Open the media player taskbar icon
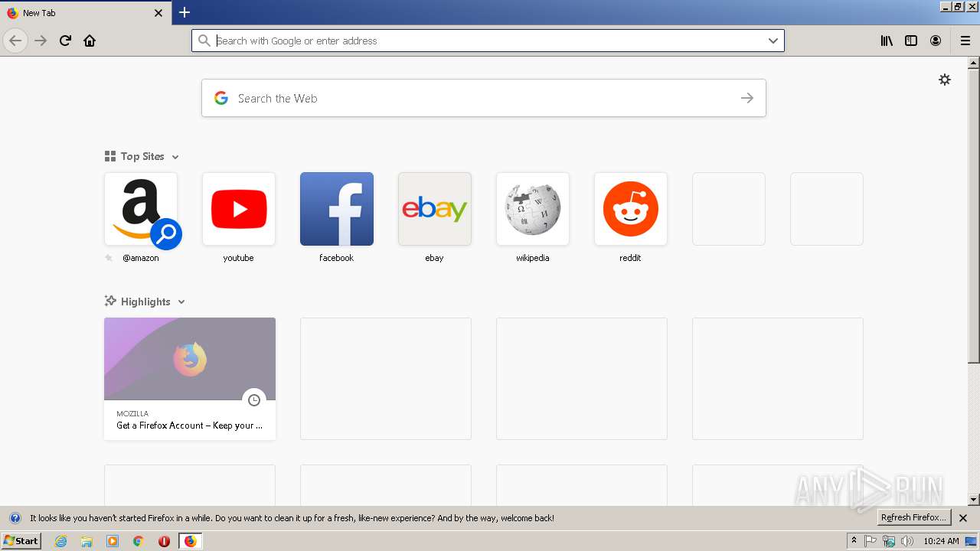The image size is (980, 551). click(113, 541)
